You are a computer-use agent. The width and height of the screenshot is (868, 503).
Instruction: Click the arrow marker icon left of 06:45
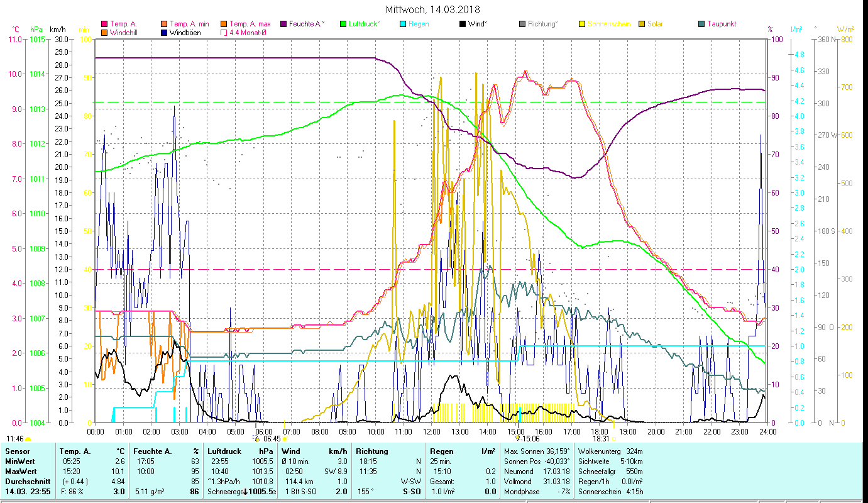click(x=256, y=438)
